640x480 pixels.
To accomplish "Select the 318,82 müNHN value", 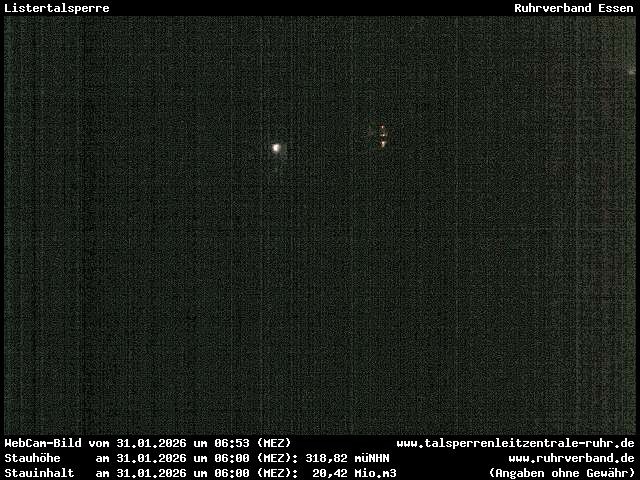I will [x=347, y=458].
